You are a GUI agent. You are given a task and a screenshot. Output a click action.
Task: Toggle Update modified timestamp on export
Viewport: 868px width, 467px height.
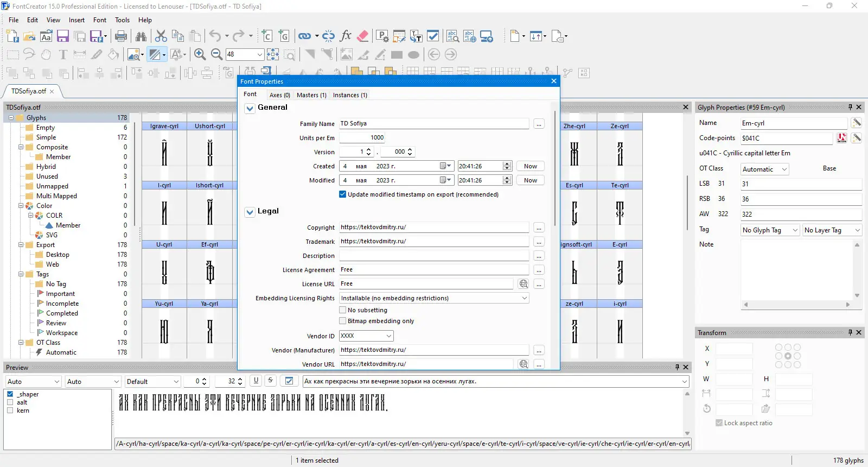pos(343,194)
